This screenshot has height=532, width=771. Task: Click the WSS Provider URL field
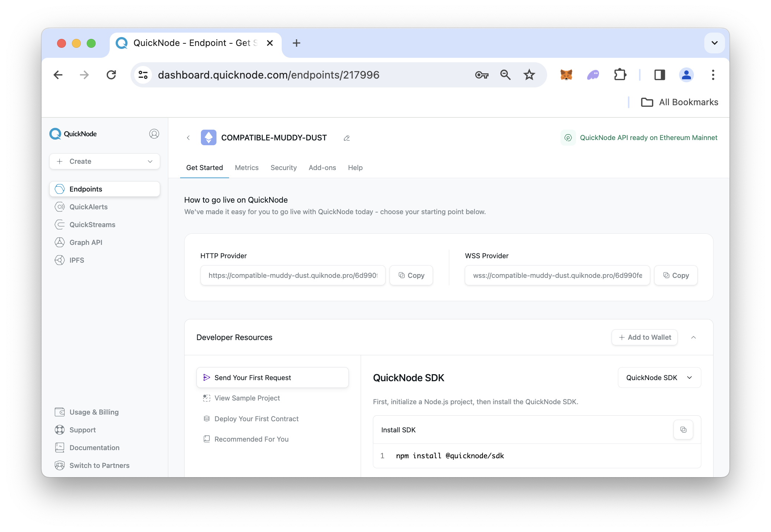pyautogui.click(x=557, y=275)
